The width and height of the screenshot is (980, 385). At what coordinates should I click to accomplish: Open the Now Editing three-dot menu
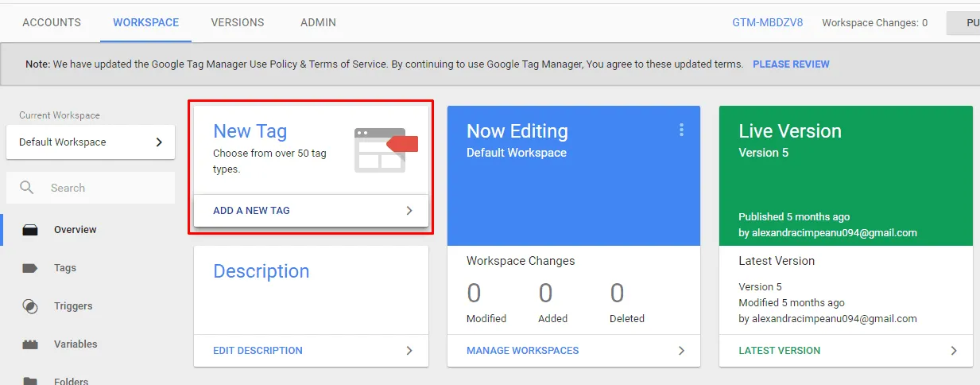(x=681, y=130)
